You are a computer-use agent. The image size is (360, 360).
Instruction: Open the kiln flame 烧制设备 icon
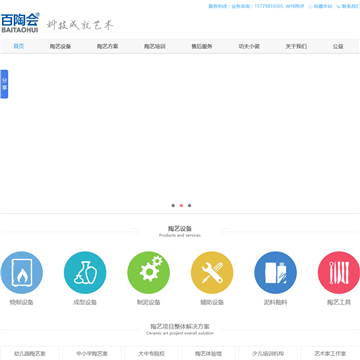pyautogui.click(x=22, y=272)
